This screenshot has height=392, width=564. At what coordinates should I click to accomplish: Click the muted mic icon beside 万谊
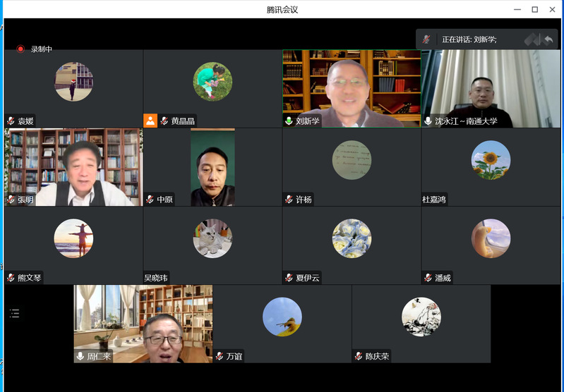click(x=220, y=356)
